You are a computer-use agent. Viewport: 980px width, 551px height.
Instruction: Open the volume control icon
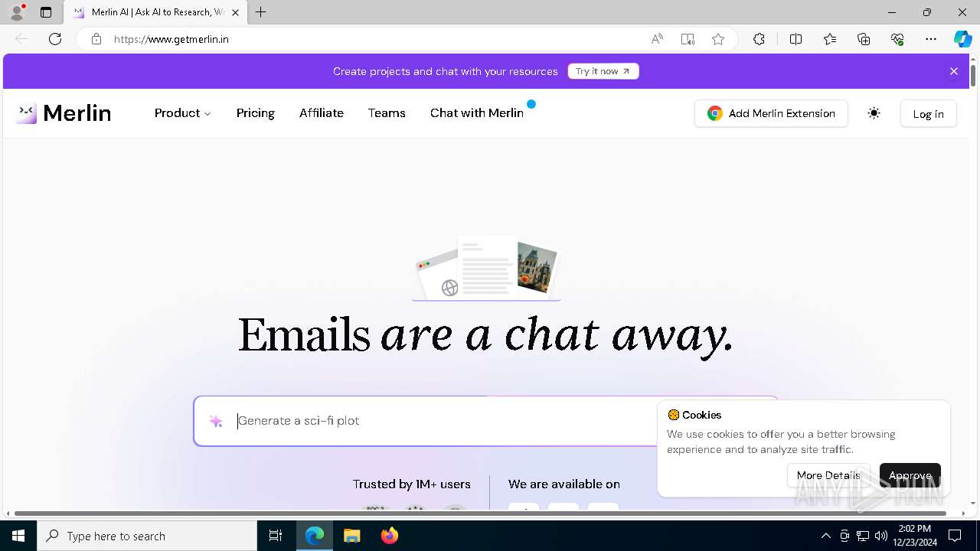click(881, 536)
